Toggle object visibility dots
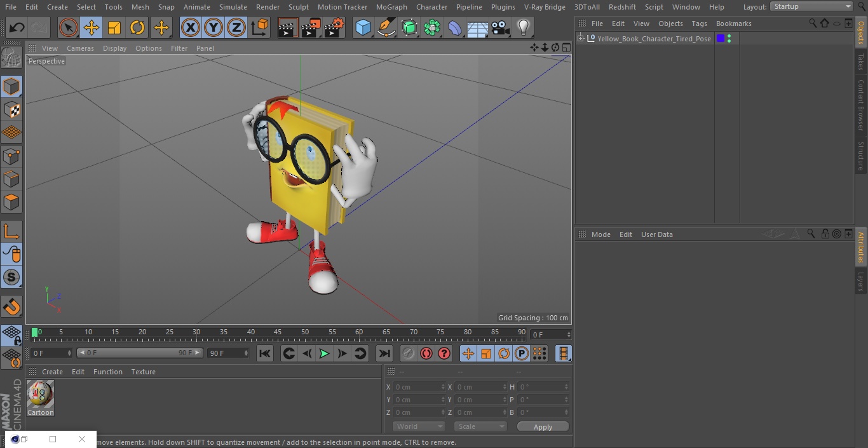868x448 pixels. [x=729, y=39]
